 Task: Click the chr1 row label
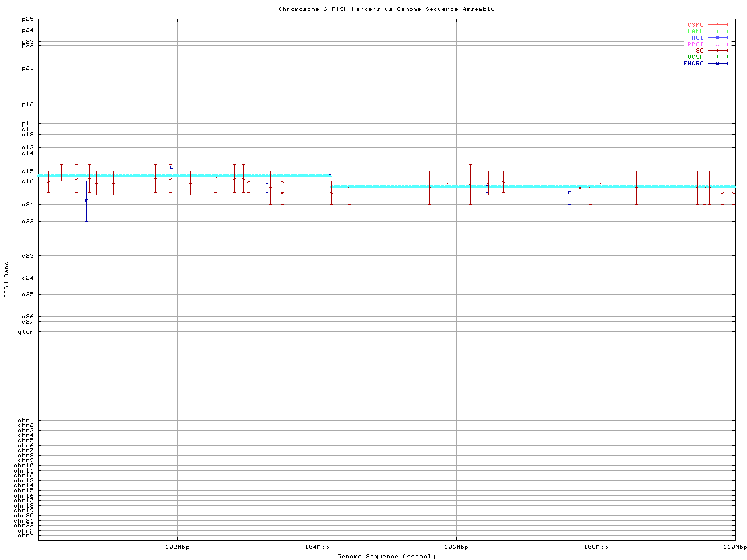[26, 421]
